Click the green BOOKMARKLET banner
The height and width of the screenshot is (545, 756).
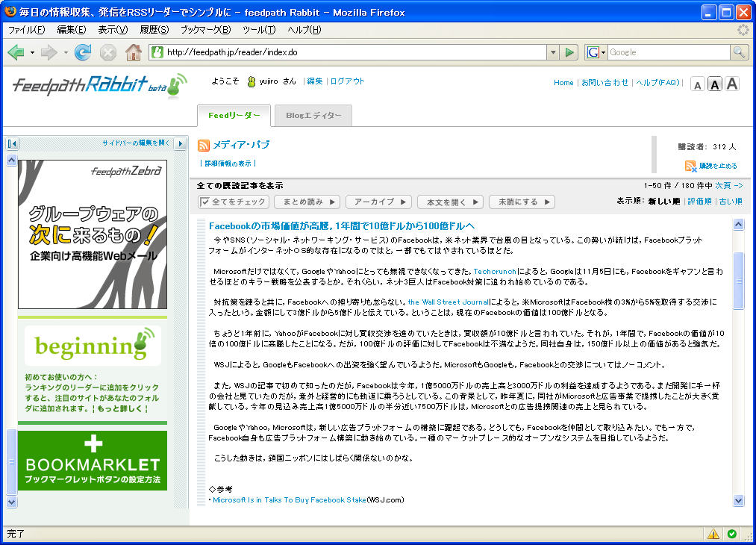coord(93,461)
